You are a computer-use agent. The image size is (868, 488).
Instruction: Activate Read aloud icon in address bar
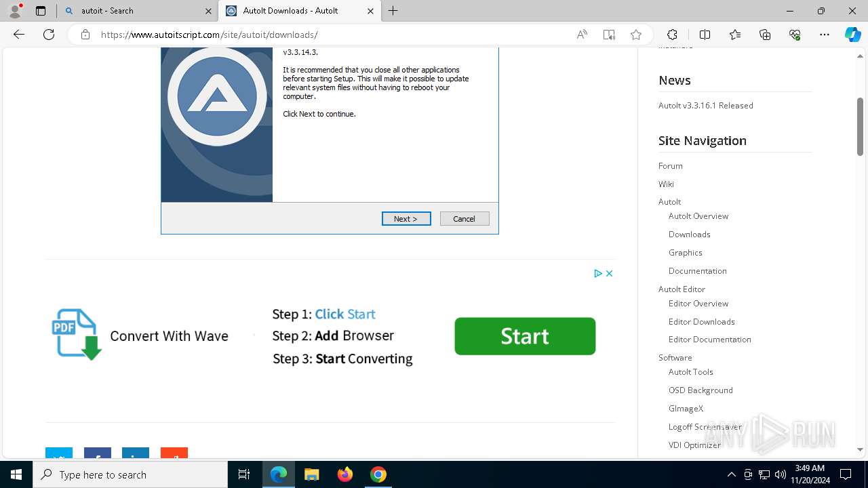click(582, 35)
